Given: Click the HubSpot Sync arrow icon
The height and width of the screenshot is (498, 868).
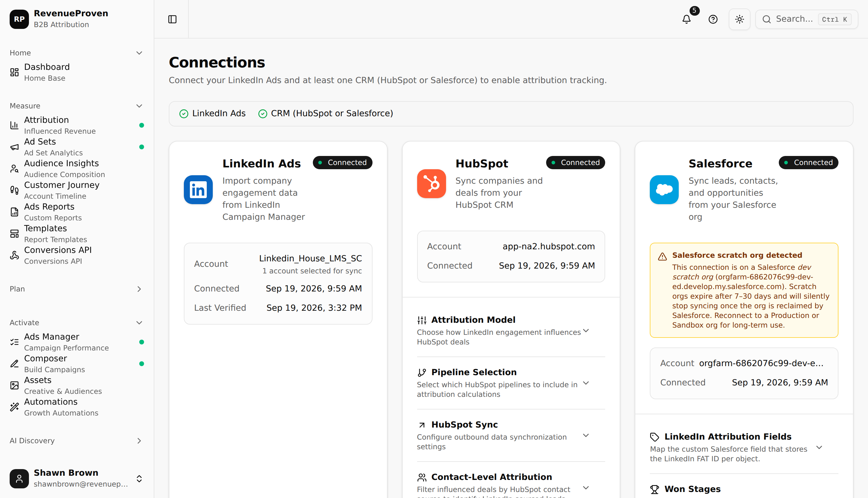Looking at the screenshot, I should pyautogui.click(x=422, y=425).
